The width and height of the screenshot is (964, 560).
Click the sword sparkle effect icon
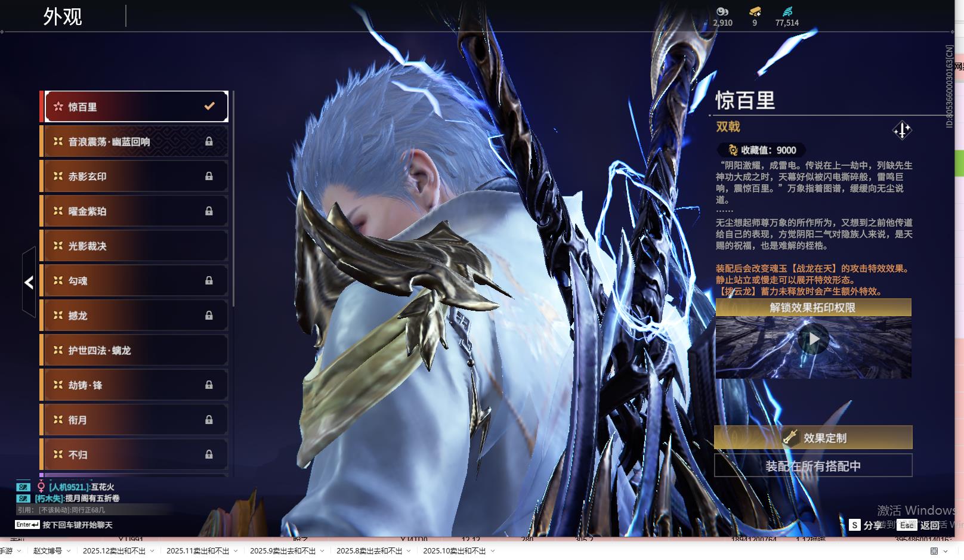click(902, 130)
